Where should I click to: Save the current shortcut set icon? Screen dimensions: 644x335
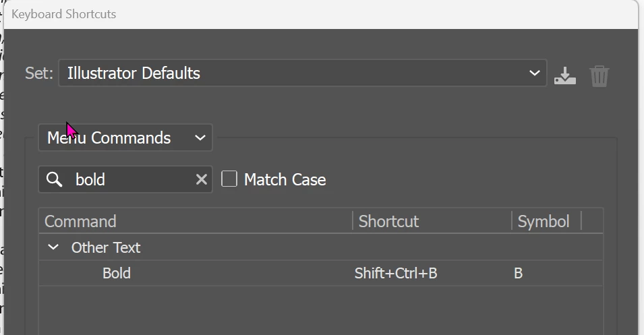click(x=564, y=75)
